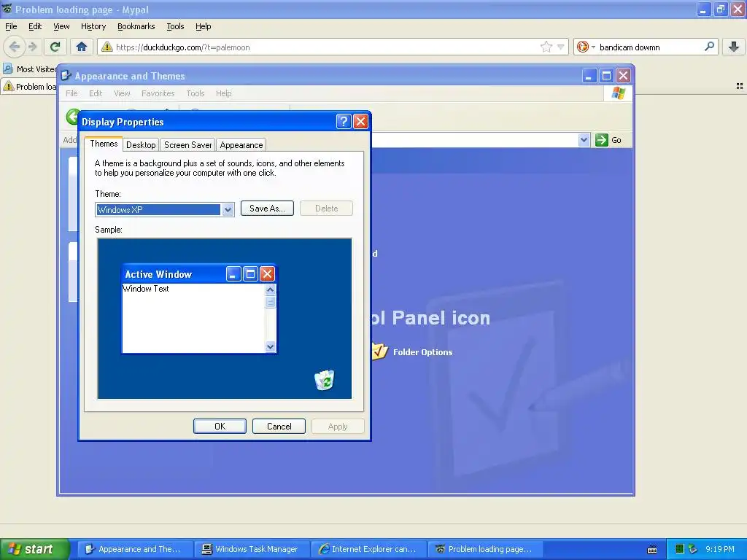Click the 9:19 PM clock

tap(720, 549)
